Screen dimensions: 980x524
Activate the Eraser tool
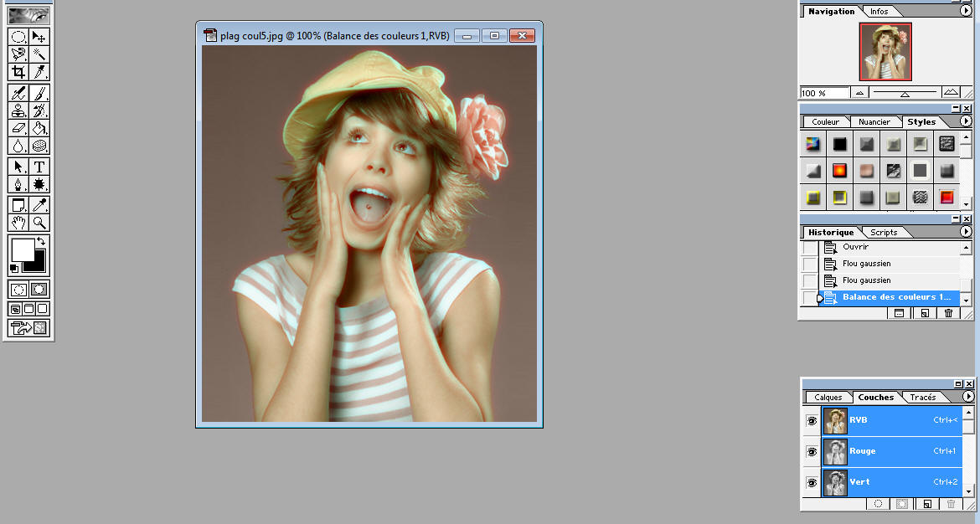pyautogui.click(x=18, y=128)
